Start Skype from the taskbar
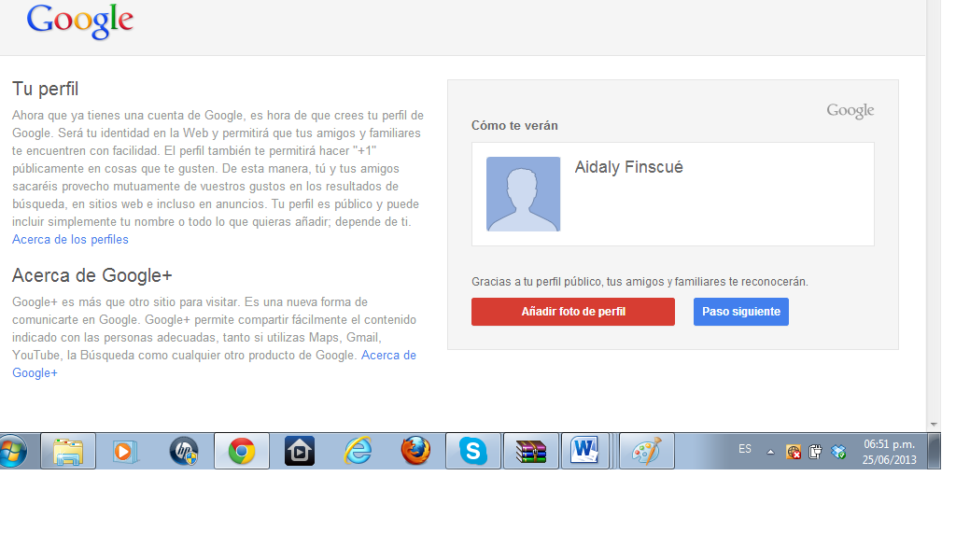This screenshot has height=560, width=956. pyautogui.click(x=472, y=449)
